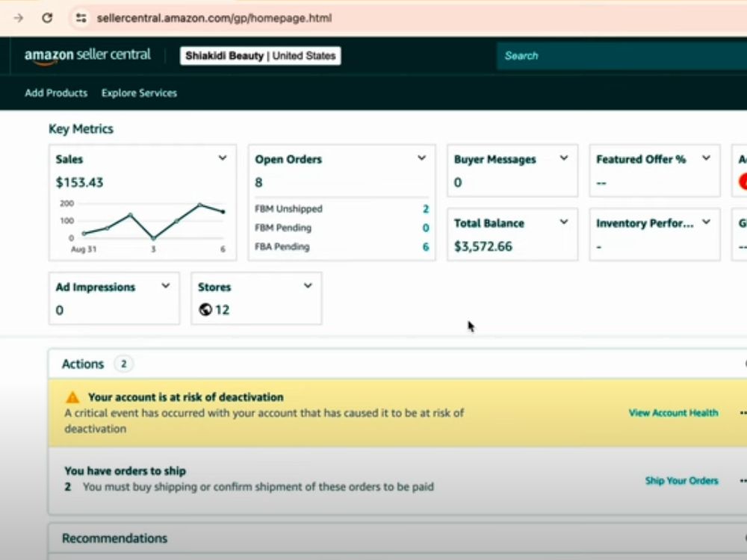Click the Buyer Messages value 0

point(458,182)
